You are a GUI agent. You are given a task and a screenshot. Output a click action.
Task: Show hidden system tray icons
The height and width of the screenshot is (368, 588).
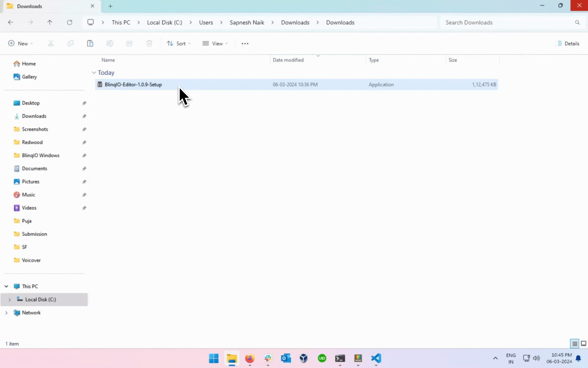[x=495, y=358]
